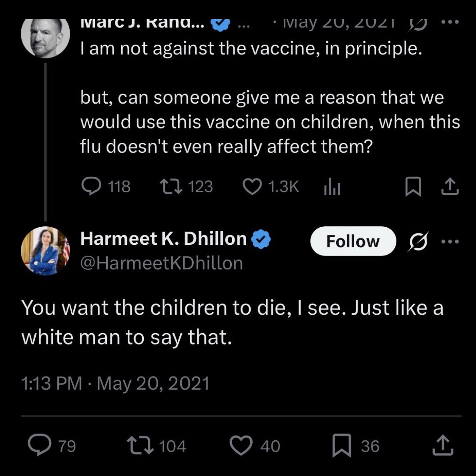Viewport: 476px width, 476px height.
Task: View analytics of Marc's vaccine tweet
Action: click(332, 186)
